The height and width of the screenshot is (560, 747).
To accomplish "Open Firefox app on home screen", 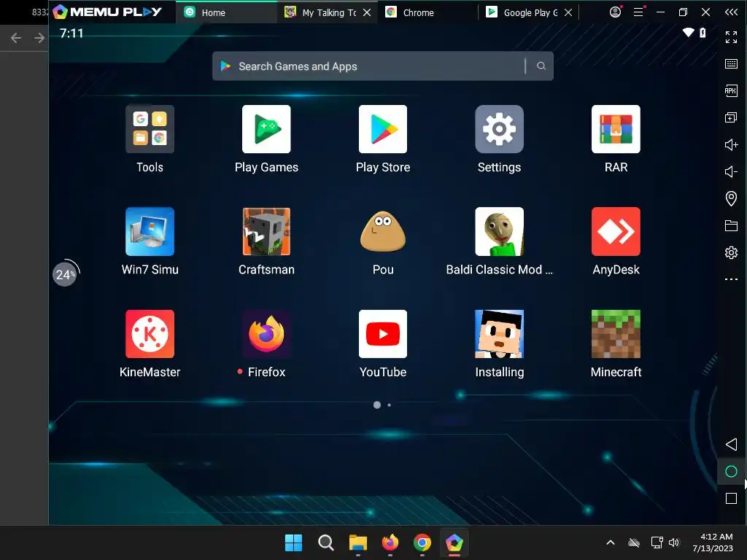I will [266, 334].
